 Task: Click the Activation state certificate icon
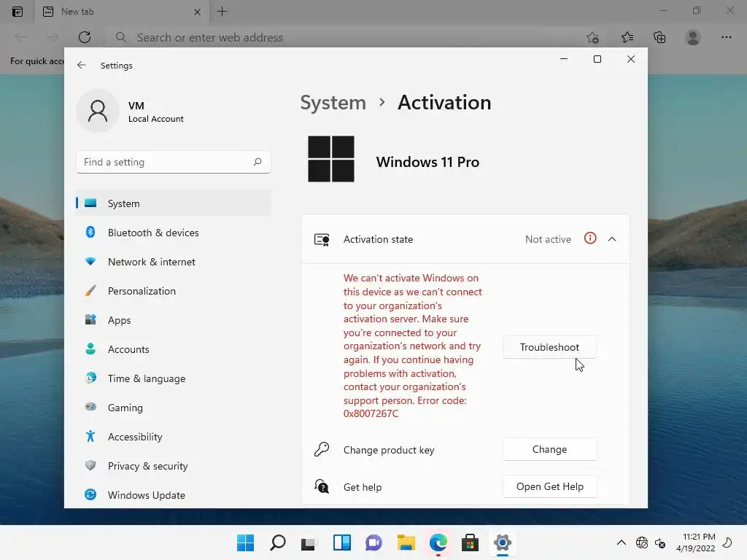tap(322, 239)
